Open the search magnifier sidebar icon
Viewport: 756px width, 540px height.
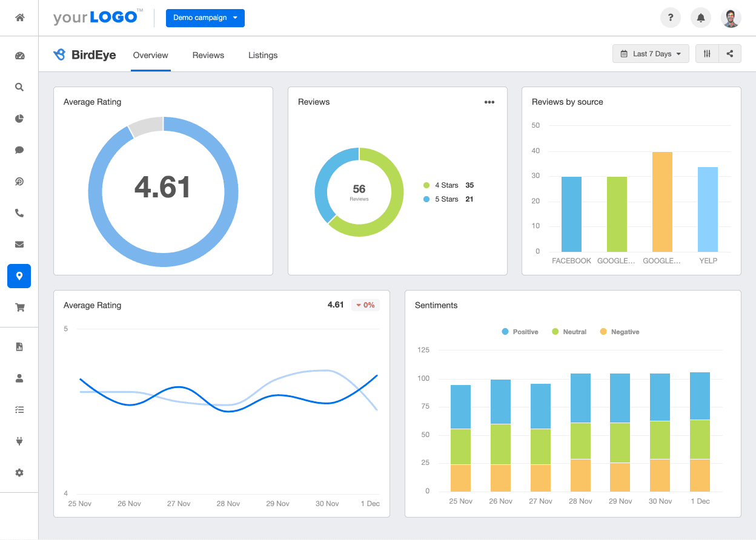click(19, 87)
